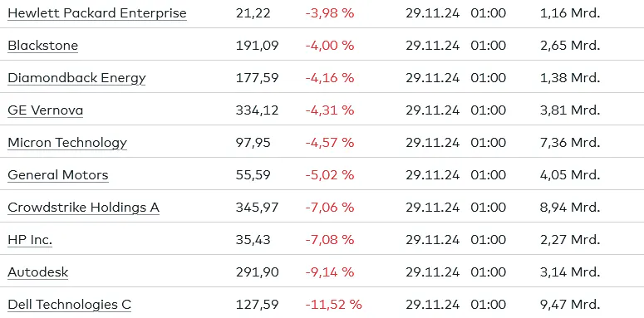Click Hewlett Packard's 1,16 Mrd. volume

coord(570,13)
